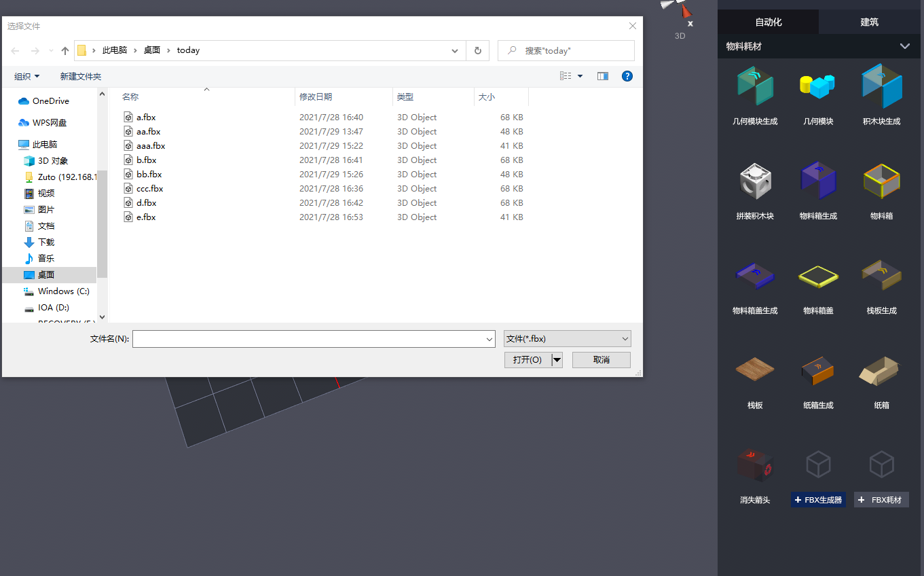This screenshot has height=576, width=924.
Task: Click the back navigation arrow in dialog
Action: pyautogui.click(x=15, y=50)
